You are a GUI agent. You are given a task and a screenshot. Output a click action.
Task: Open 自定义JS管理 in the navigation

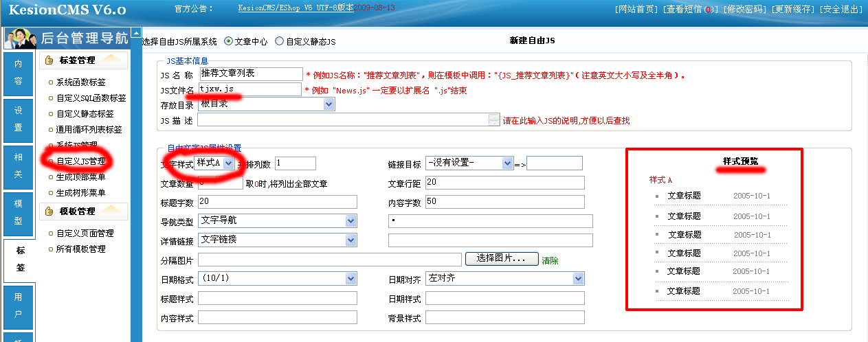(81, 161)
